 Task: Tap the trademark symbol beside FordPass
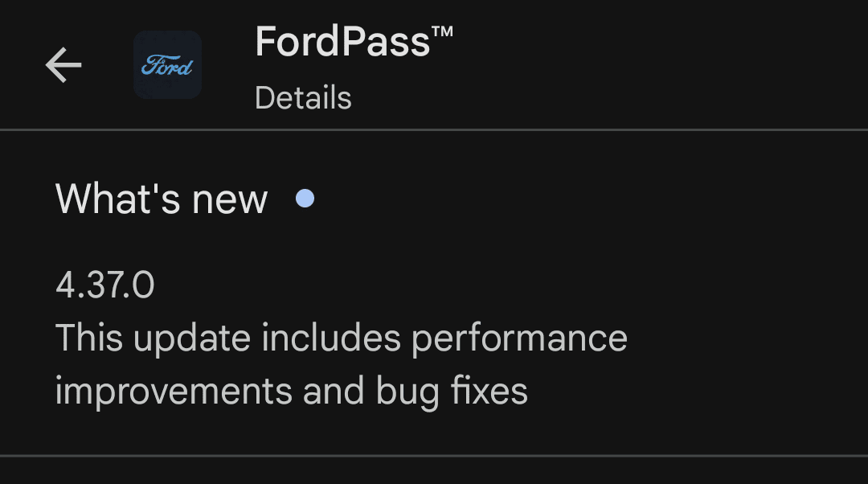coord(442,32)
